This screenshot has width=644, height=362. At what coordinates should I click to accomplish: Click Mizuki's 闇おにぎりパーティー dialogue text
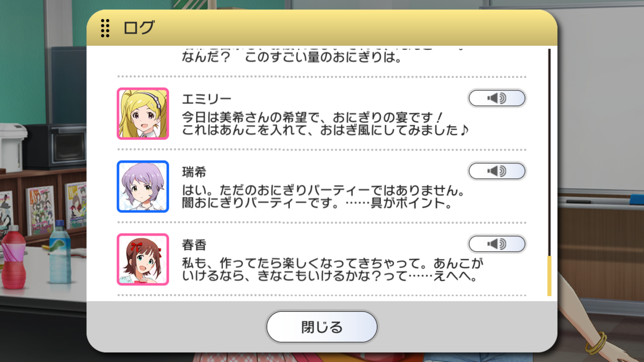[x=323, y=197]
